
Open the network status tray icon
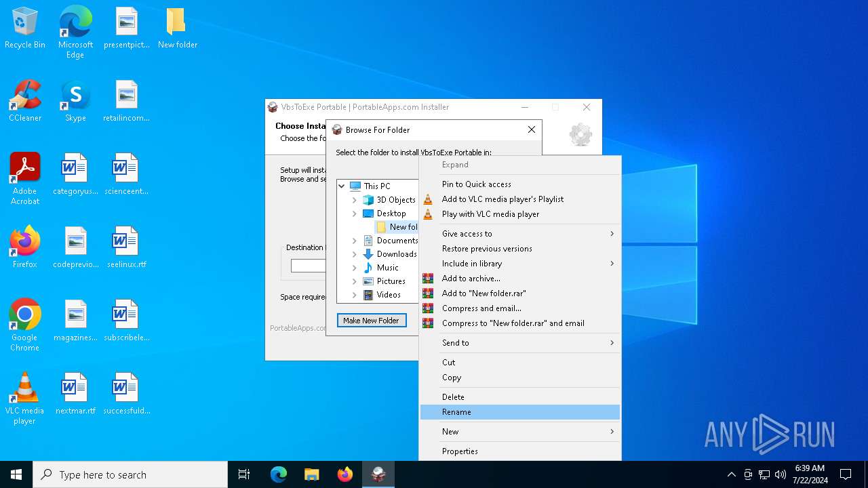click(x=764, y=474)
